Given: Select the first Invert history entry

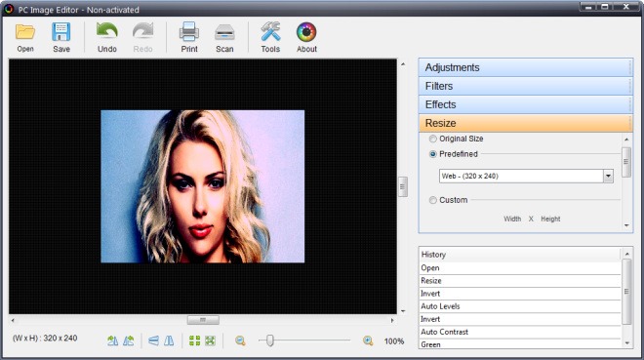Looking at the screenshot, I should click(x=520, y=294).
